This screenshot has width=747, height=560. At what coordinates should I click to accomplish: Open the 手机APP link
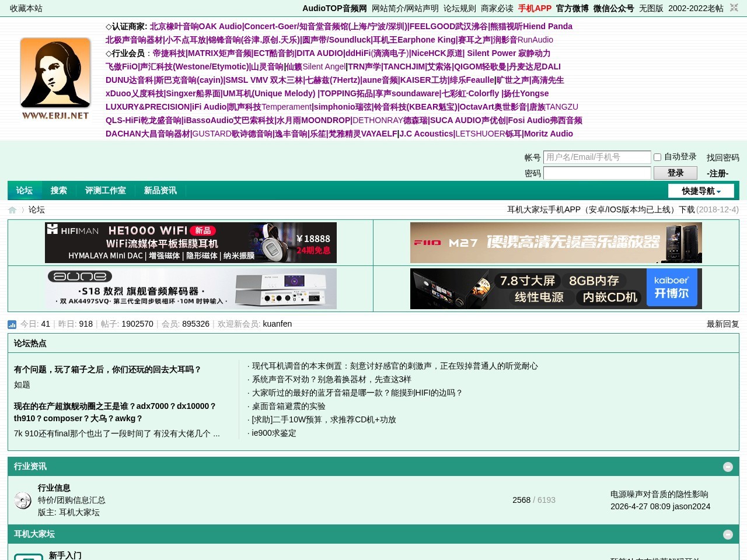click(535, 8)
